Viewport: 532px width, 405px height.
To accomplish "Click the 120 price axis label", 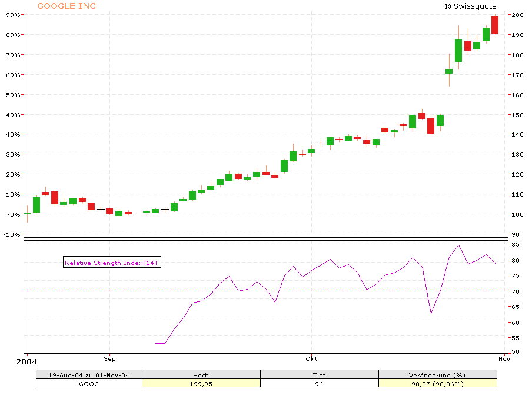I will pos(517,174).
